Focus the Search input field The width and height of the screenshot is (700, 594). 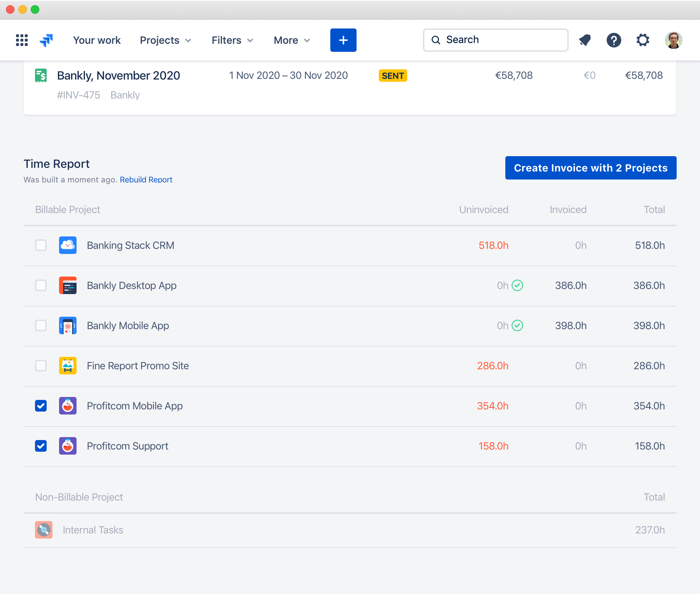coord(496,40)
